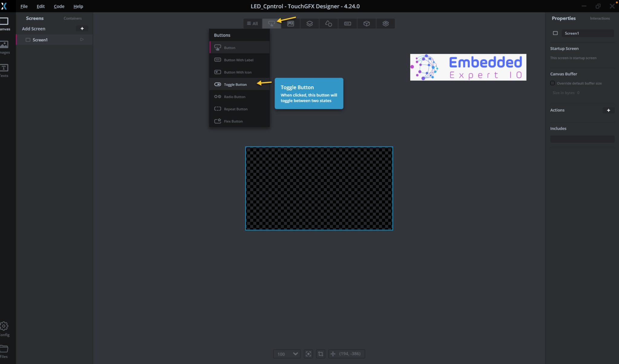Screen dimensions: 619x364
Task: Open the Miscellaneous widget category
Action: point(366,24)
